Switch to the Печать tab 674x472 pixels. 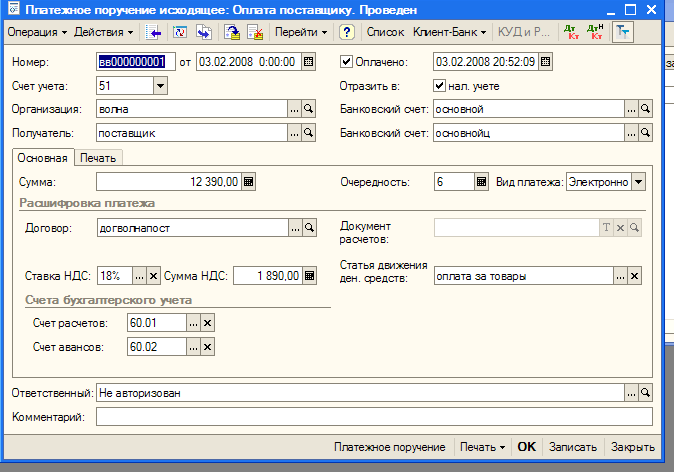(x=97, y=158)
